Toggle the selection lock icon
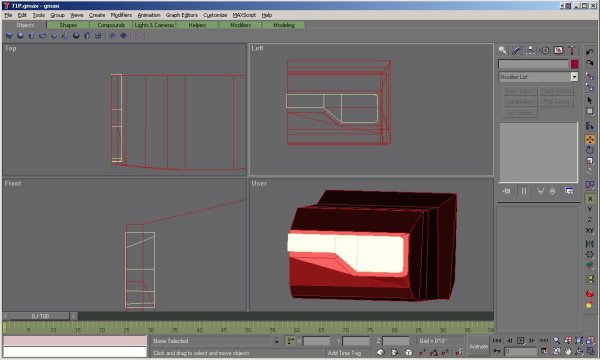 (276, 340)
